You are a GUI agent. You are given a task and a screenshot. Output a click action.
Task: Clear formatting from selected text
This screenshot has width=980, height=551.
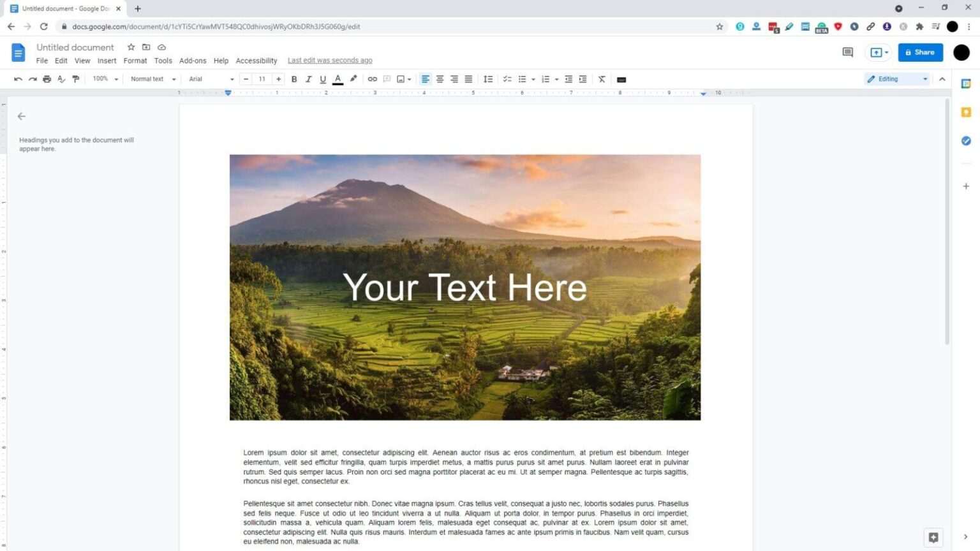click(602, 78)
